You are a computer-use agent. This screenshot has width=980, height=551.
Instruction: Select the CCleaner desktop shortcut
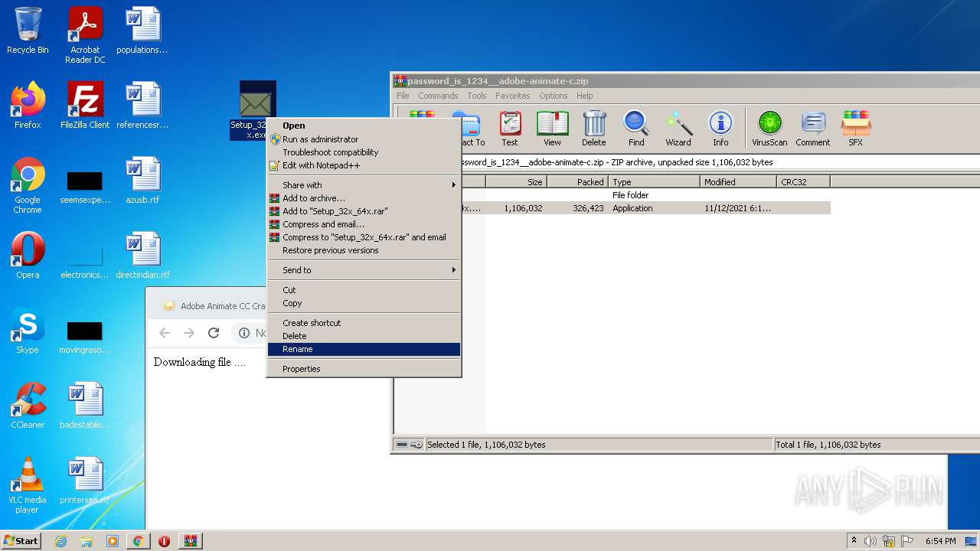(x=28, y=406)
